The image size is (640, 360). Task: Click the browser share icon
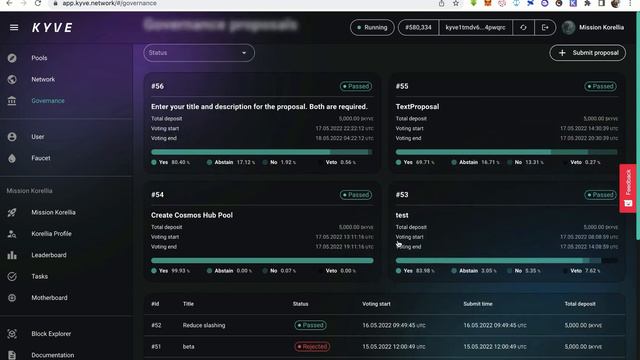point(441,3)
